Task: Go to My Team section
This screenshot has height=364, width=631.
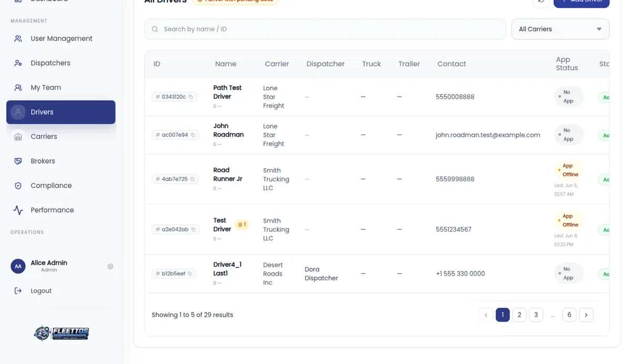Action: coord(61,88)
